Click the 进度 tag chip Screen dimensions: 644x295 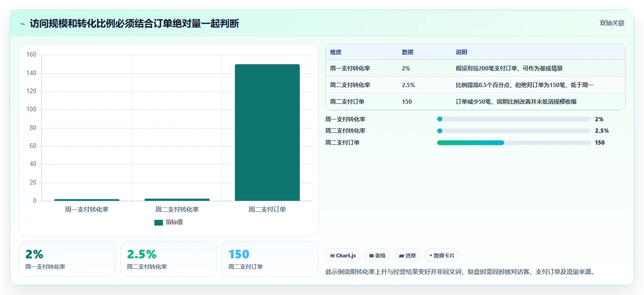tap(407, 256)
